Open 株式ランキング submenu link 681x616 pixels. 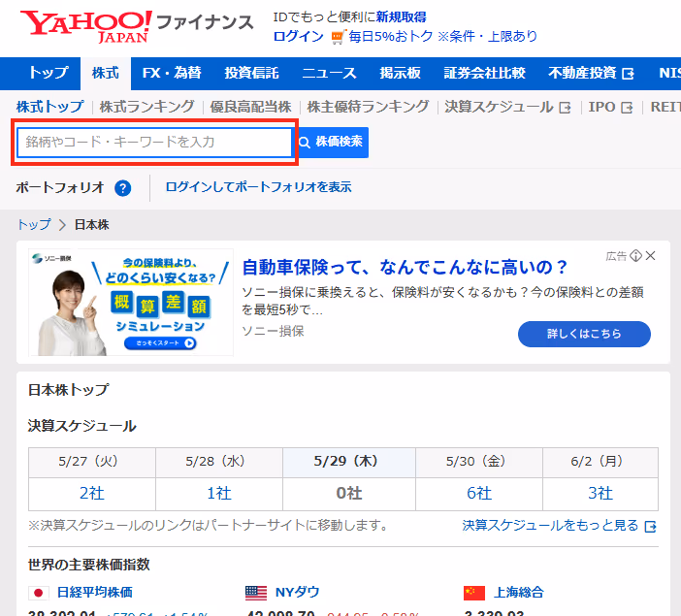click(146, 107)
